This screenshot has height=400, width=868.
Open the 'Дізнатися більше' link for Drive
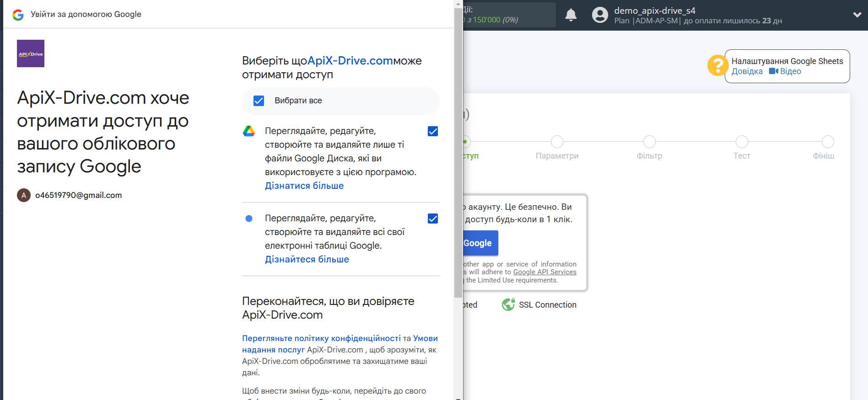[304, 186]
